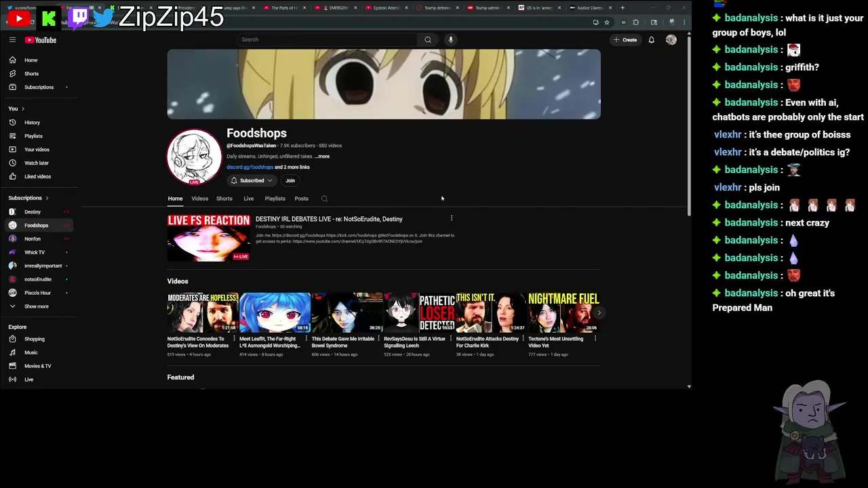Open Subscriptions in the sidebar
This screenshot has height=488, width=868.
tap(39, 87)
